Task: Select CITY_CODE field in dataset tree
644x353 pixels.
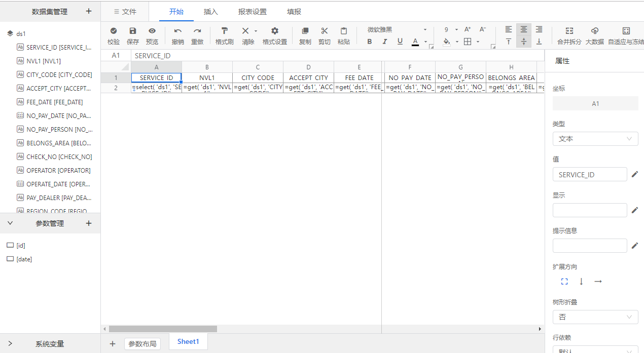Action: coord(55,74)
